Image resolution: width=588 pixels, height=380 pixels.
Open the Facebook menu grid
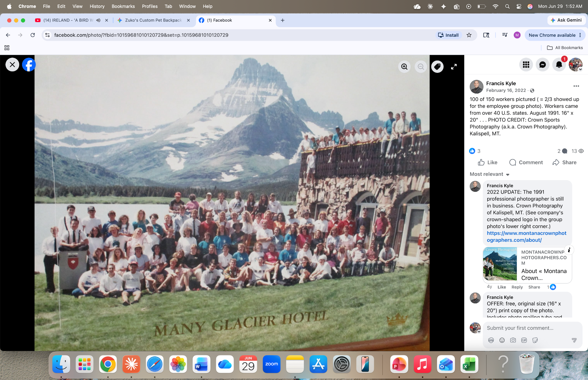click(x=526, y=65)
